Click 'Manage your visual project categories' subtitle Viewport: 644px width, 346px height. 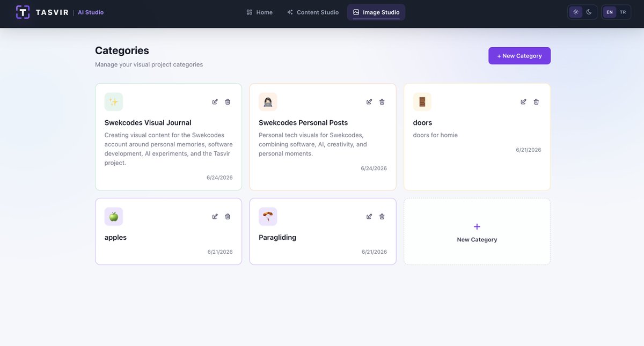(149, 64)
